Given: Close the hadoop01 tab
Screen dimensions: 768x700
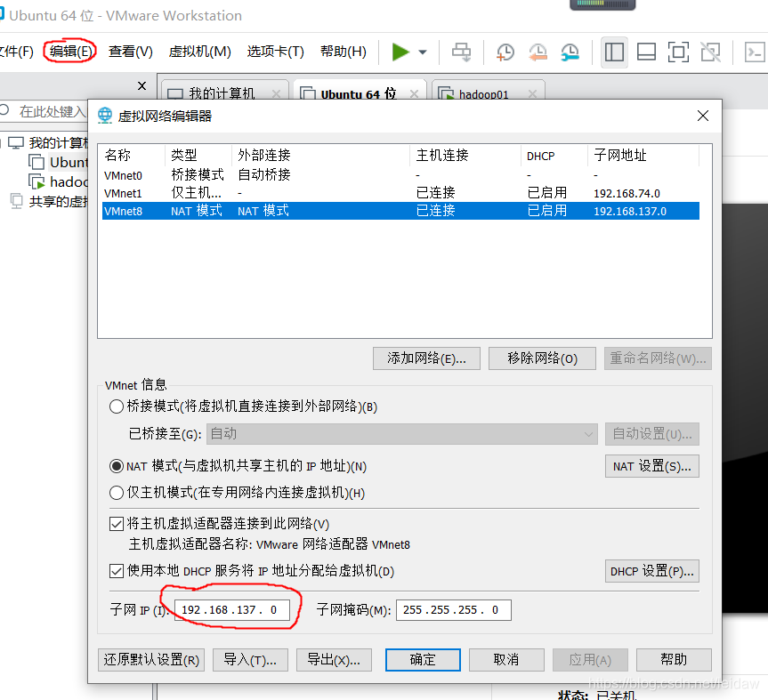Looking at the screenshot, I should coord(533,94).
